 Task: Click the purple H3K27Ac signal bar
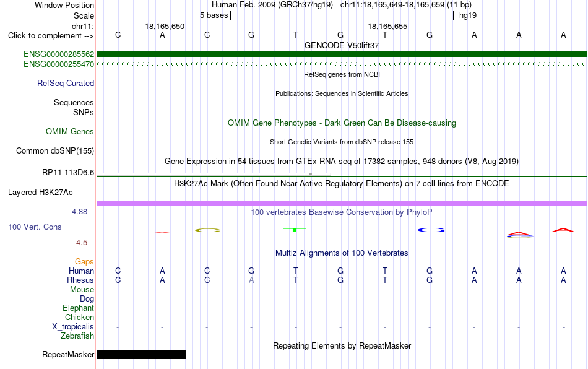(x=342, y=204)
